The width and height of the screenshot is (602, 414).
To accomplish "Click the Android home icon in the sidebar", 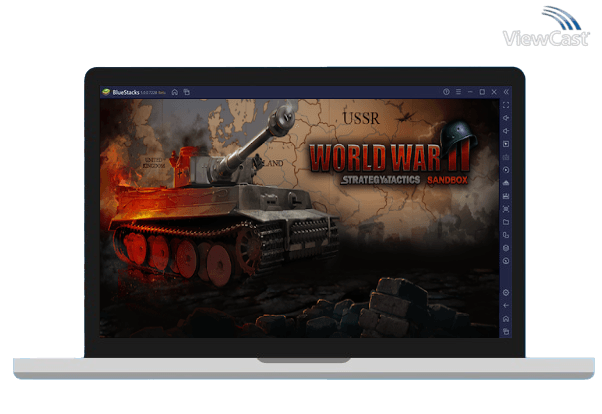I will [506, 319].
